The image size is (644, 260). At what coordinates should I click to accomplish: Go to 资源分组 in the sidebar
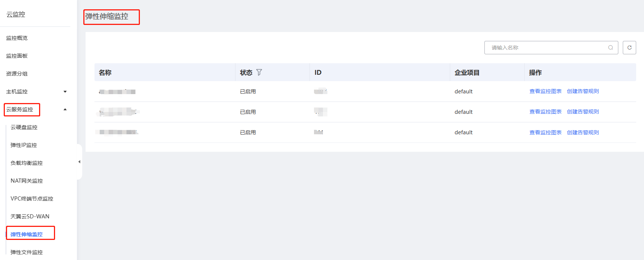[x=17, y=74]
